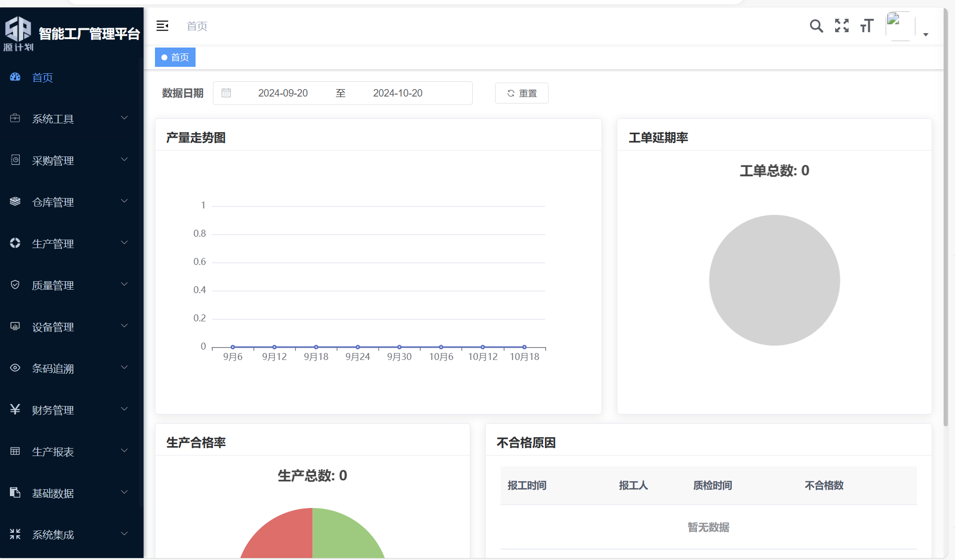
Task: Click the 财务管理 yen icon
Action: pyautogui.click(x=15, y=409)
